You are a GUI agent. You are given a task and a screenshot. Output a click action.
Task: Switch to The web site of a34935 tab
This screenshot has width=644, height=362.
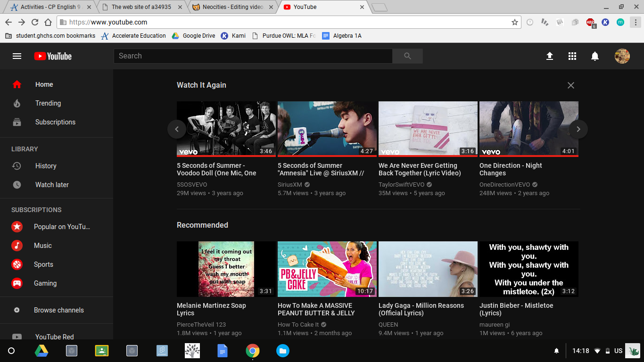pos(141,7)
